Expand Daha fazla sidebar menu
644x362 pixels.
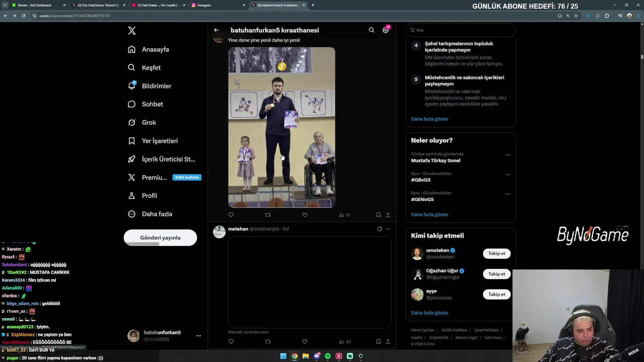[x=150, y=214]
